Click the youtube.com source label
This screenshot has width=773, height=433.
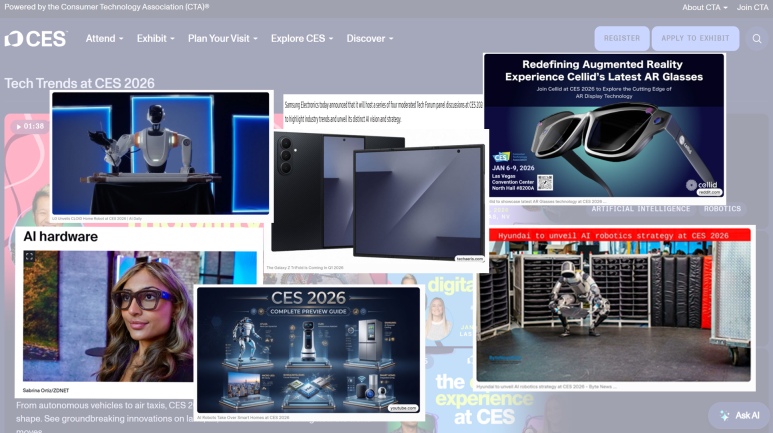point(403,408)
